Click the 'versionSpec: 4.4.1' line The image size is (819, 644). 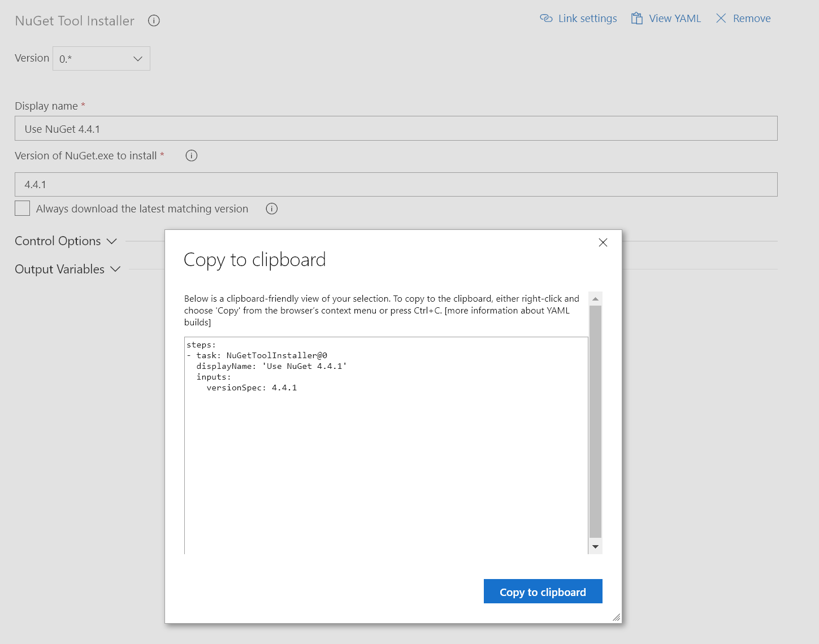252,388
